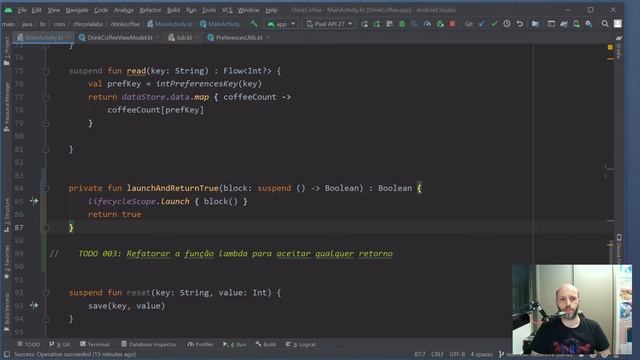Viewport: 640px width, 360px height.
Task: Open the Database Inspector tool window
Action: (149, 344)
